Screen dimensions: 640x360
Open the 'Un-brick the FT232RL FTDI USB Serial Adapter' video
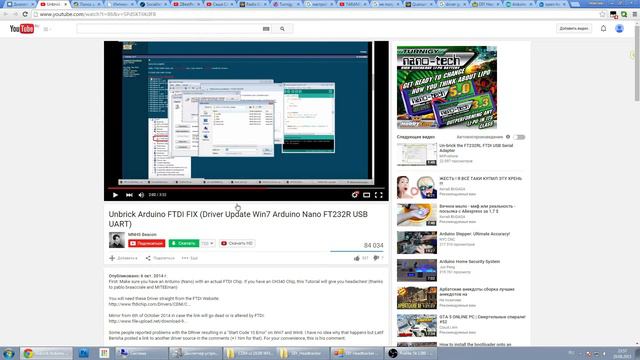(476, 148)
